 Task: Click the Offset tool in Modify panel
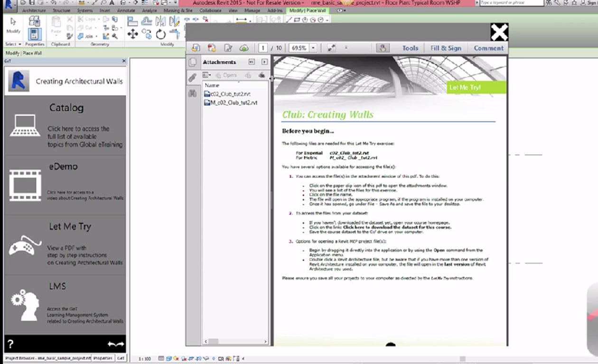[147, 21]
